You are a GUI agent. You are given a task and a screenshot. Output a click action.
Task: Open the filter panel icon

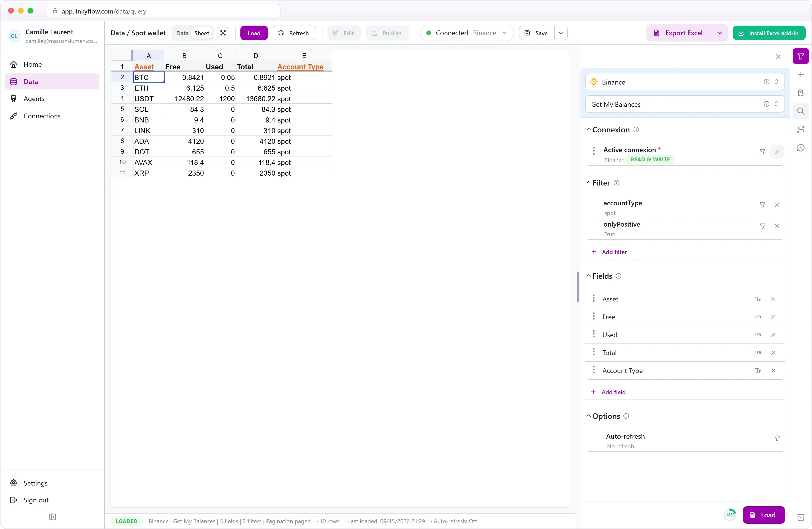(800, 56)
